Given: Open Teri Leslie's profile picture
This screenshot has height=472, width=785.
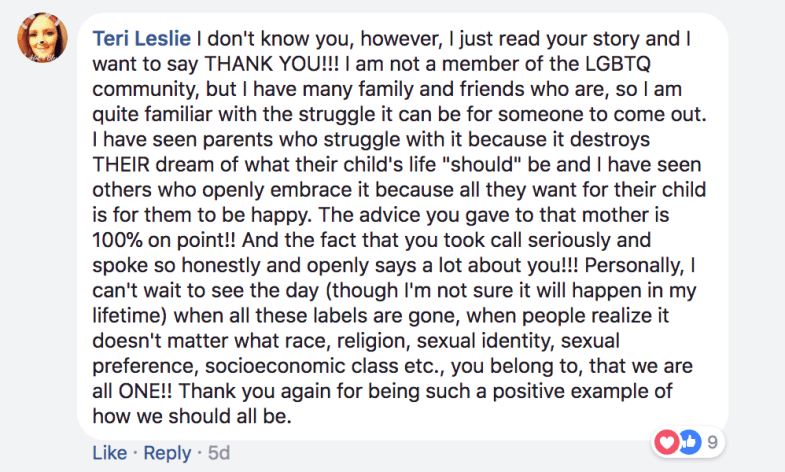Looking at the screenshot, I should 42,38.
